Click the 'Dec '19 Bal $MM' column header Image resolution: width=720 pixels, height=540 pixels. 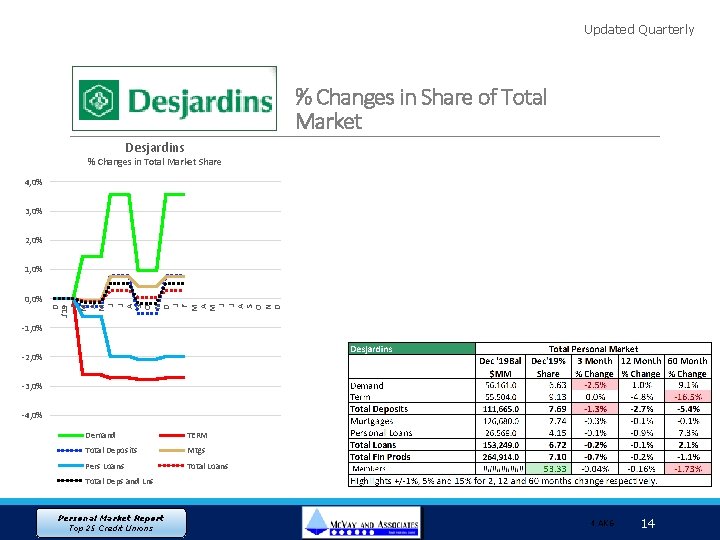[x=500, y=367]
